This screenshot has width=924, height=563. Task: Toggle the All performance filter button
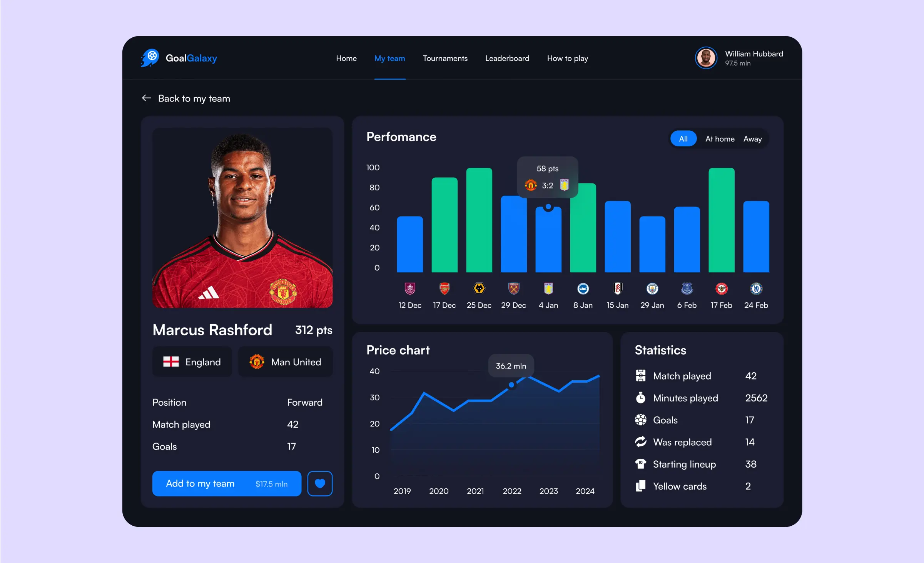click(682, 138)
